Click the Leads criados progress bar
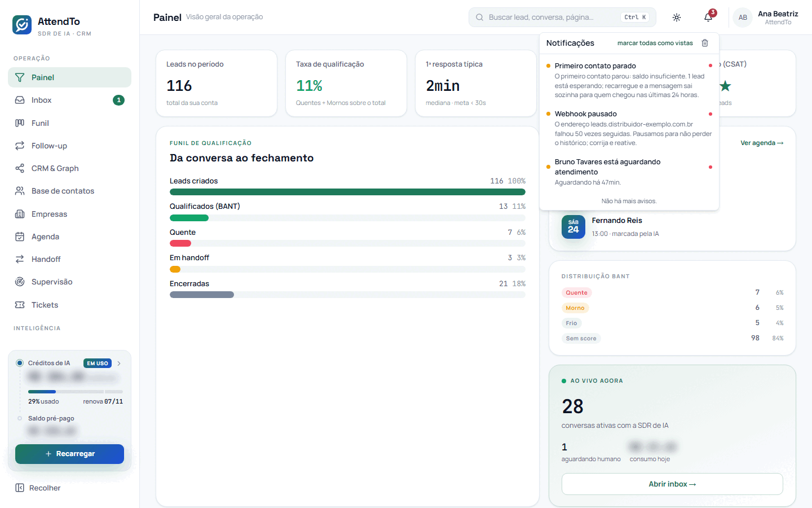The height and width of the screenshot is (508, 812). point(347,192)
